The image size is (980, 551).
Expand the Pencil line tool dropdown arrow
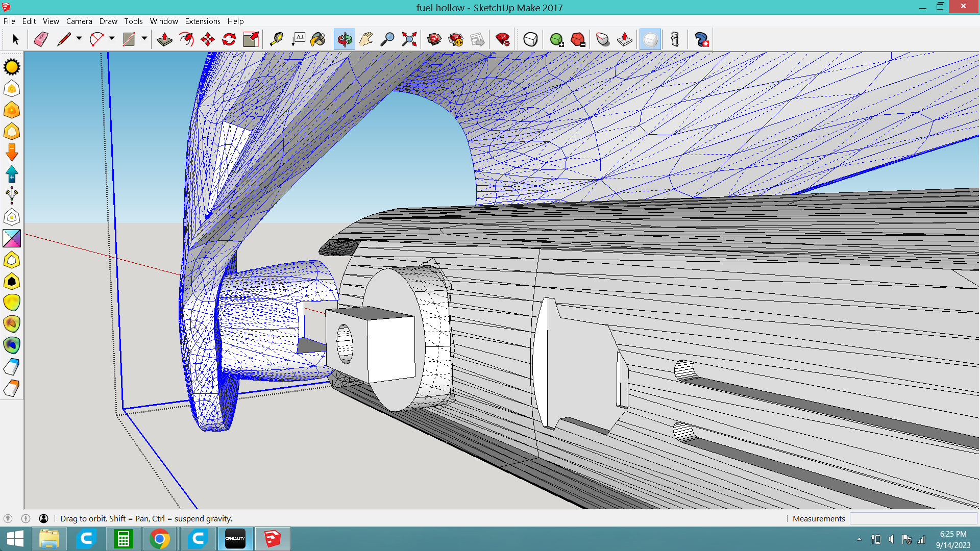(79, 38)
